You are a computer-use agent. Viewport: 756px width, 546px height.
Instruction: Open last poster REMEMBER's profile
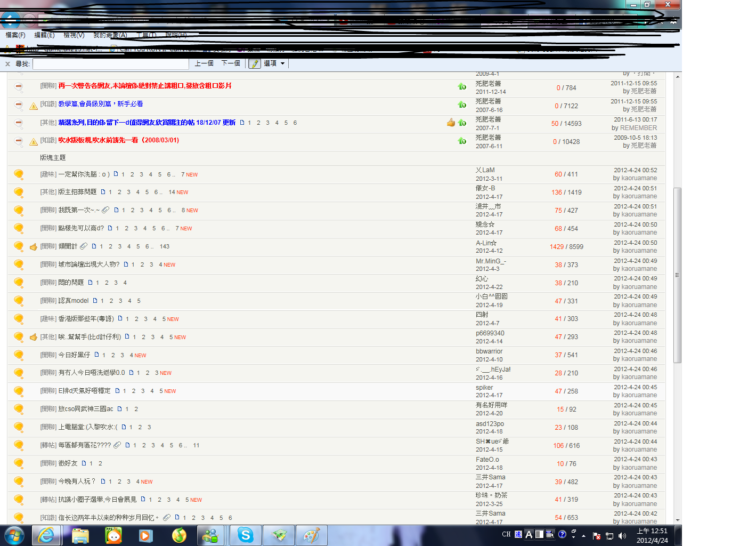click(638, 128)
